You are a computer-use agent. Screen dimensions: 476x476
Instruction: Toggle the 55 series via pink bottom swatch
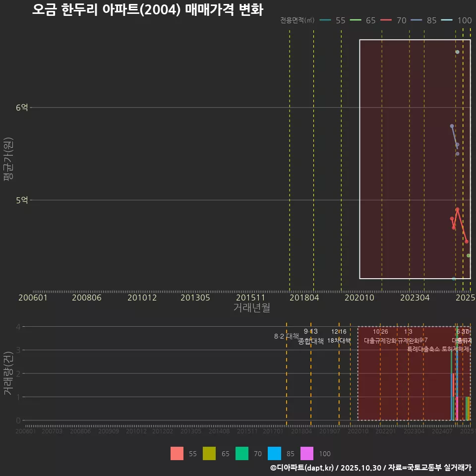(x=177, y=453)
